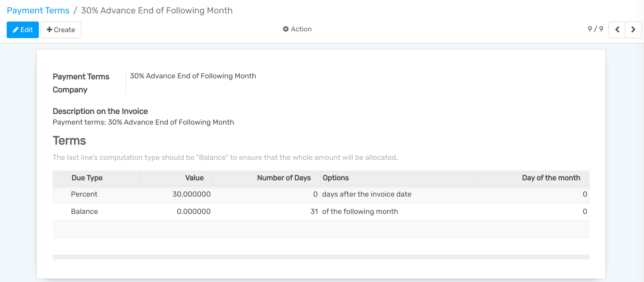
Task: Click the Edit pencil button
Action: coord(23,30)
